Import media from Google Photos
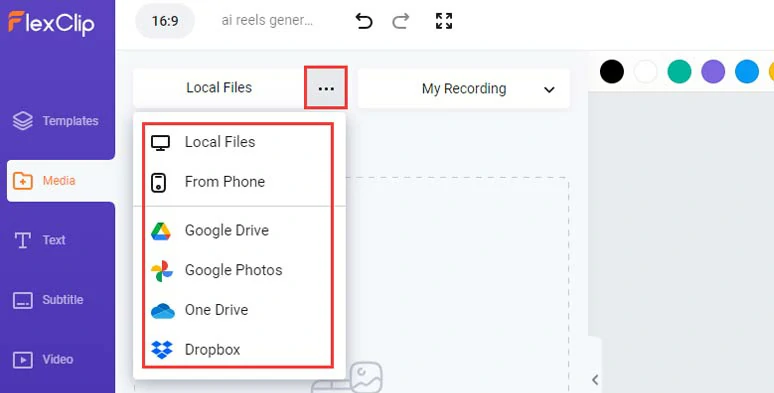Screen dimensions: 774x393 pyautogui.click(x=238, y=270)
